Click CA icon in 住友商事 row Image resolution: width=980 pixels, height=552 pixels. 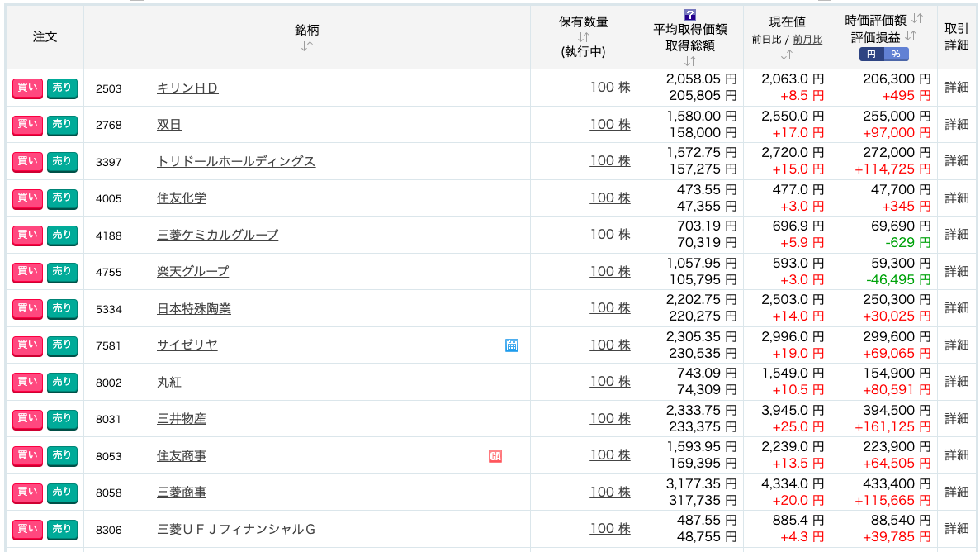[495, 456]
